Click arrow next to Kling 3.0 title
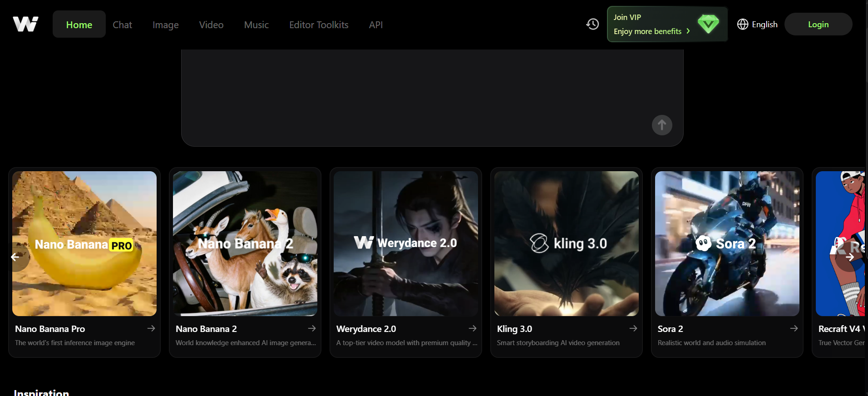Image resolution: width=868 pixels, height=396 pixels. (x=633, y=328)
